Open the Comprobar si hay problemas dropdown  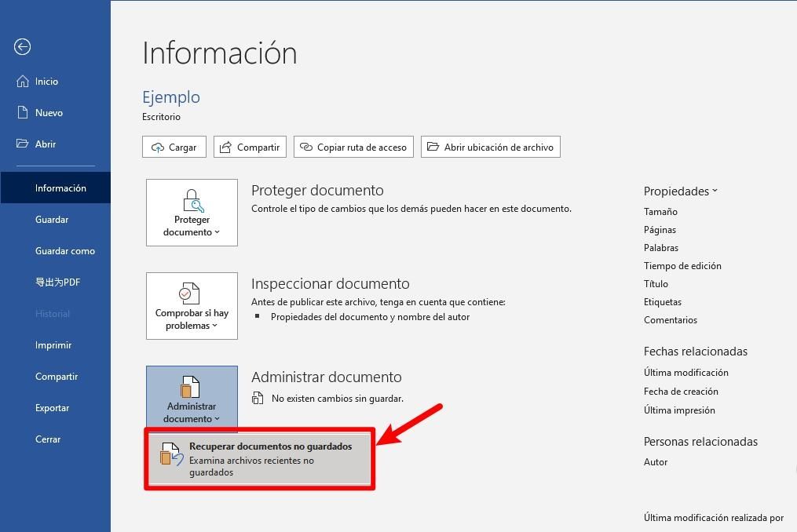[x=192, y=306]
